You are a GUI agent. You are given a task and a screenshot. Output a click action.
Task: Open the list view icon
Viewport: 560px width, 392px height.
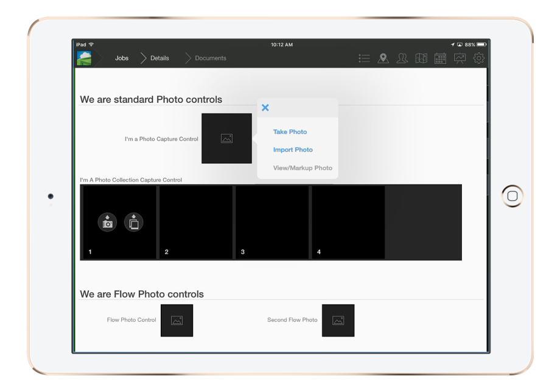click(x=364, y=58)
